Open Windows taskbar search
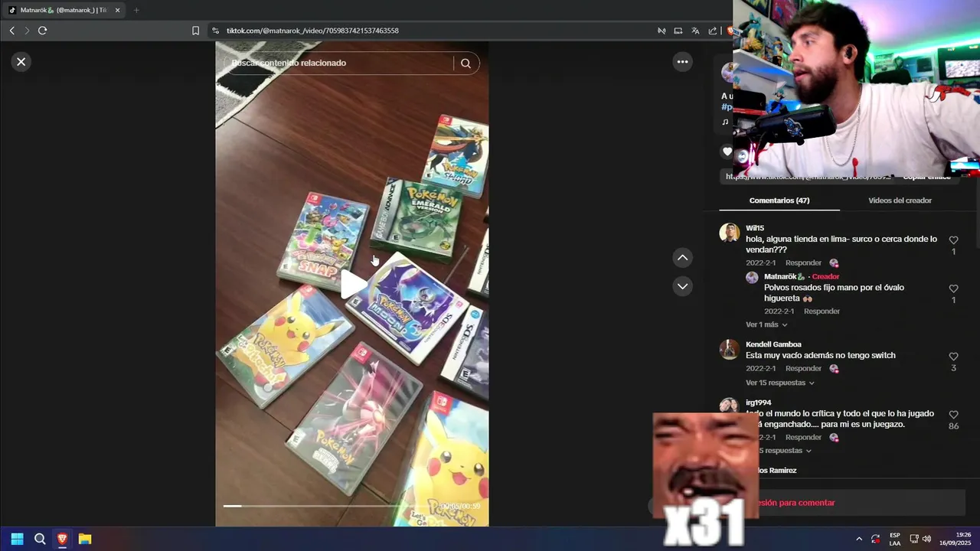The width and height of the screenshot is (980, 551). click(x=40, y=539)
